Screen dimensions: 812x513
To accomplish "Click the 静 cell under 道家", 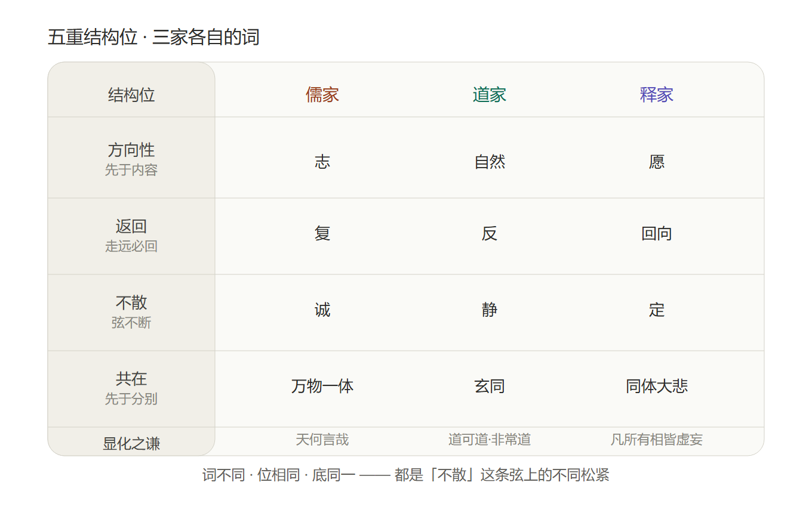I will click(x=490, y=310).
